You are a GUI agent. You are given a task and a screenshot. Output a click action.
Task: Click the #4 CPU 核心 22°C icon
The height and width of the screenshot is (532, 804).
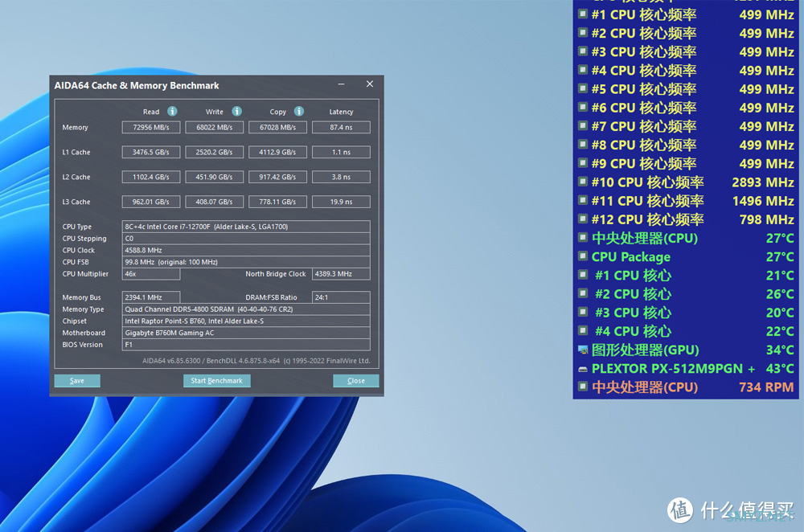[x=582, y=330]
